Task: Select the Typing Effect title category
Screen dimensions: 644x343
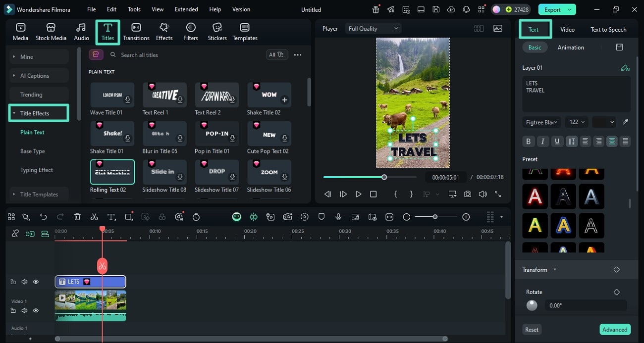Action: coord(37,170)
